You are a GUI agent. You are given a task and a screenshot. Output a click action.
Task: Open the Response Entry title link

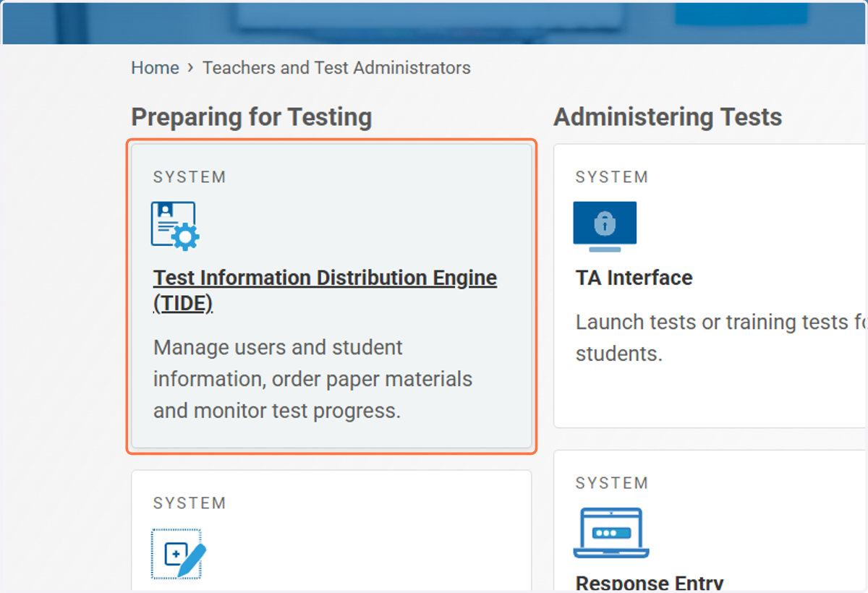(x=650, y=583)
